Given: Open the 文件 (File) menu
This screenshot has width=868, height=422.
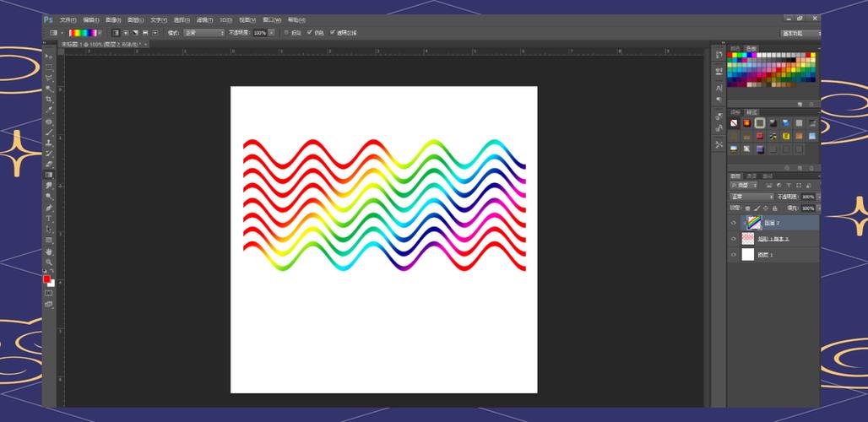Looking at the screenshot, I should [68, 19].
